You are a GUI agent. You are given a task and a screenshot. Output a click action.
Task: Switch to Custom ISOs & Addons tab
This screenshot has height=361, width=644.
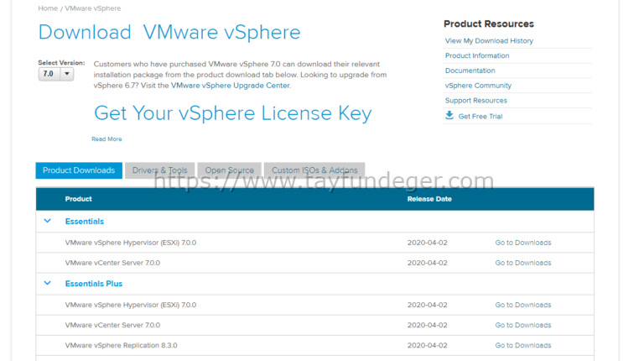[x=314, y=170]
